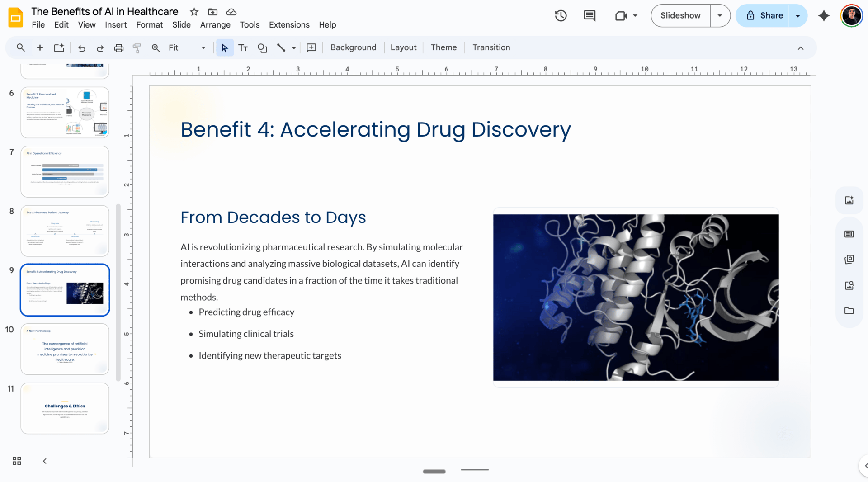Expand the line tool options arrow
The image size is (868, 482).
pyautogui.click(x=294, y=48)
